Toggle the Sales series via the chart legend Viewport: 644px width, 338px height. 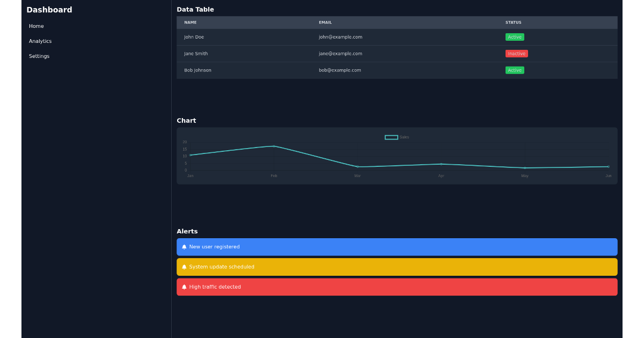pos(396,137)
